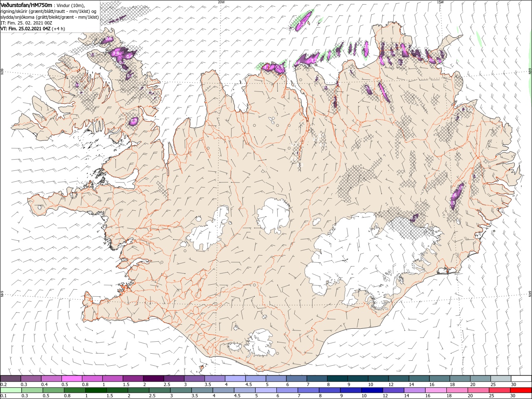Pick the deep blue swatch between 10 and 12
The width and height of the screenshot is (532, 399).
372,390
